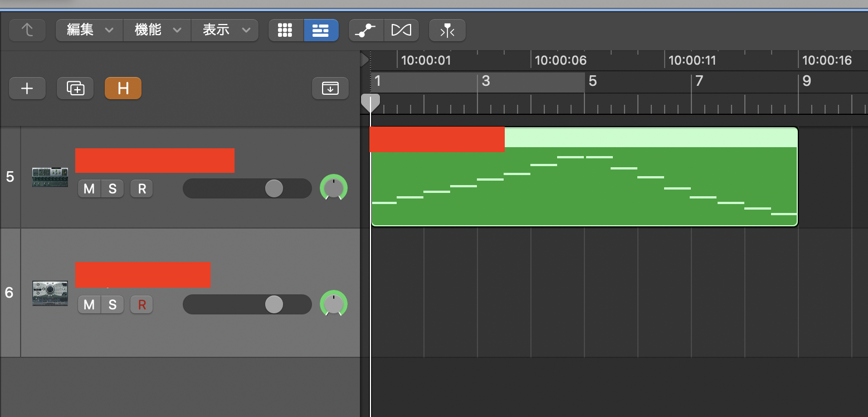
Task: Record-enable track 5 with R button
Action: coord(142,188)
